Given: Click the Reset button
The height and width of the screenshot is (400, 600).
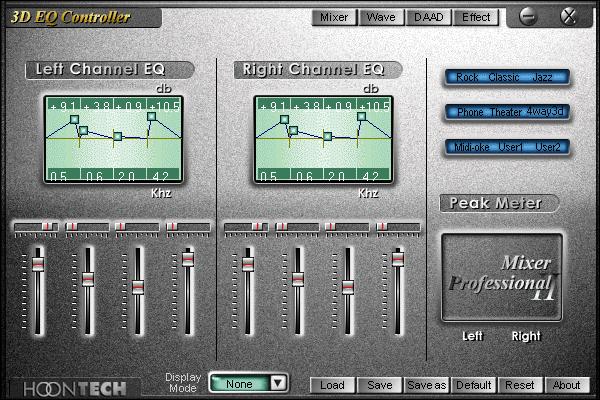Looking at the screenshot, I should pos(520,385).
